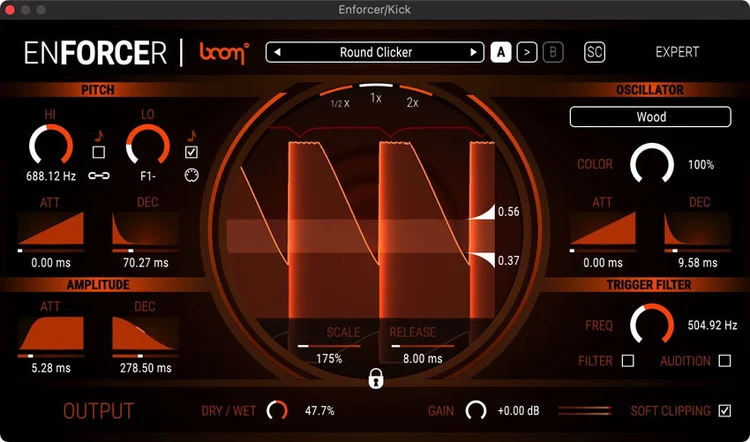Click the note icon above the HI checkbox
This screenshot has height=442, width=750.
[x=99, y=135]
